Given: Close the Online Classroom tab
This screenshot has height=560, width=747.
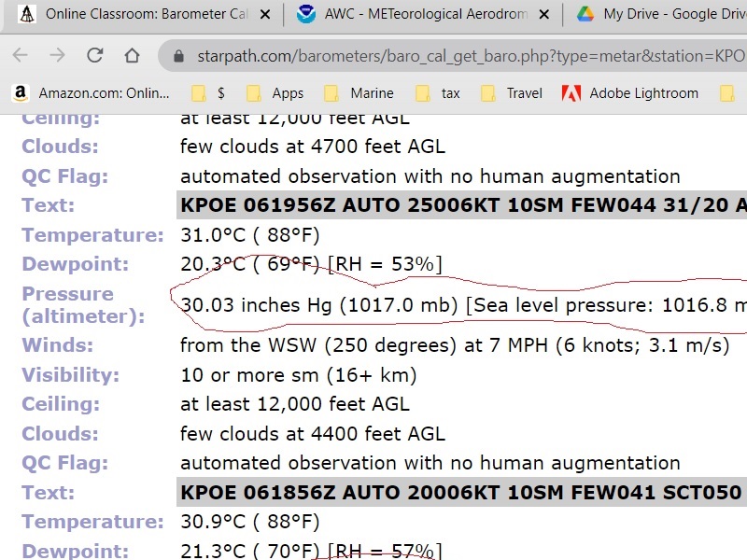Looking at the screenshot, I should [265, 15].
